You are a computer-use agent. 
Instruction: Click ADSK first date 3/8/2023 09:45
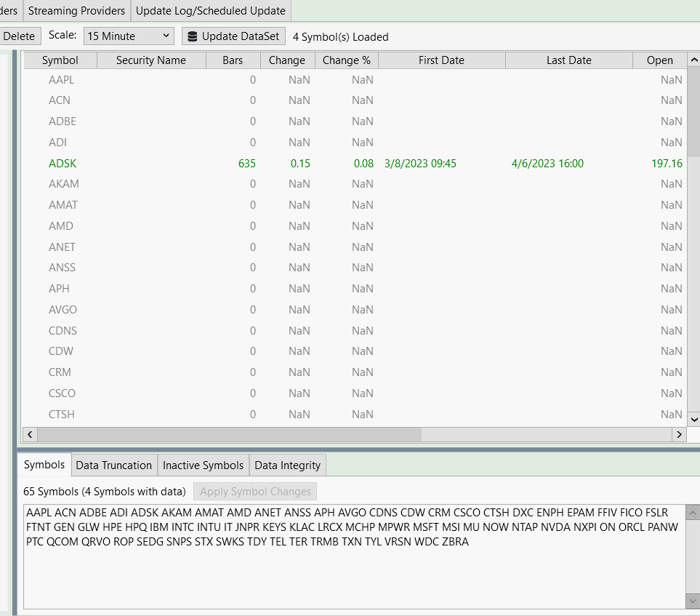(x=420, y=164)
